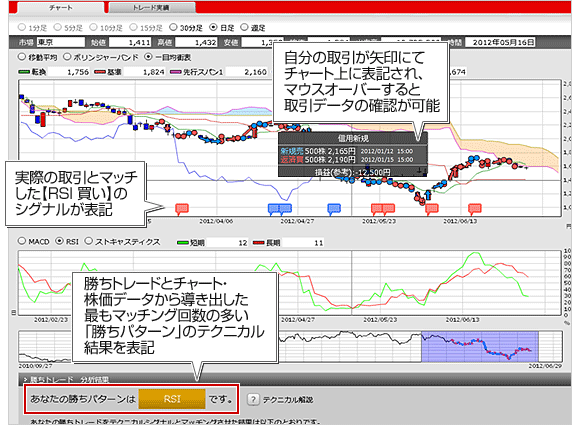This screenshot has height=425, width=580.
Task: Click the 先行スパン1 value 2,160
Action: pyautogui.click(x=247, y=72)
